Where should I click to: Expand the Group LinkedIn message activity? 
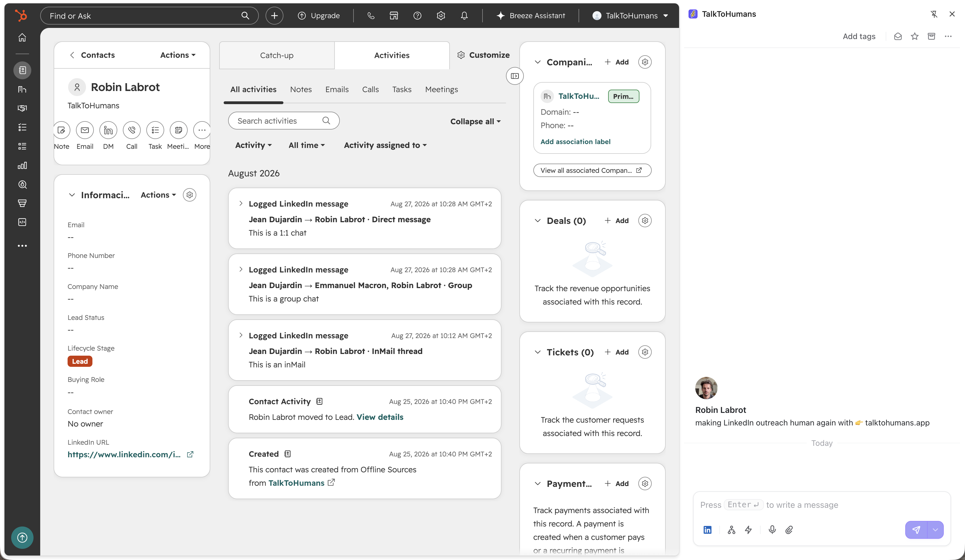241,269
